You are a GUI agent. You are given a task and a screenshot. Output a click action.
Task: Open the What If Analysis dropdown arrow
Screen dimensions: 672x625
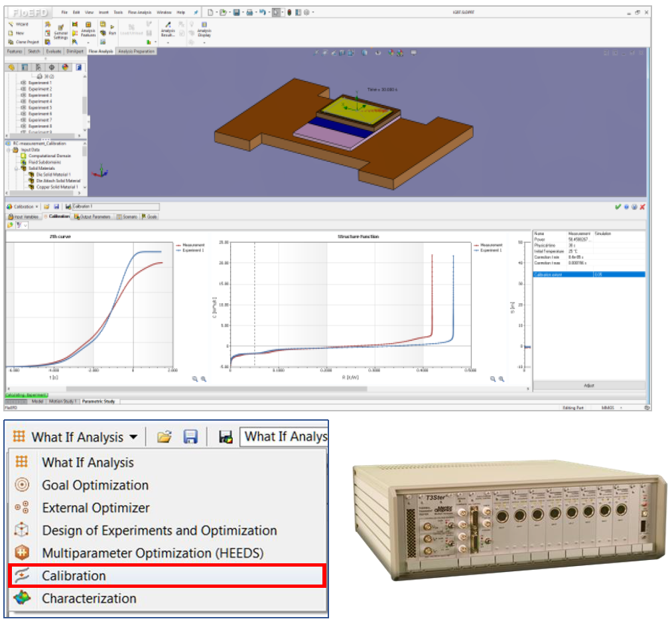[134, 437]
